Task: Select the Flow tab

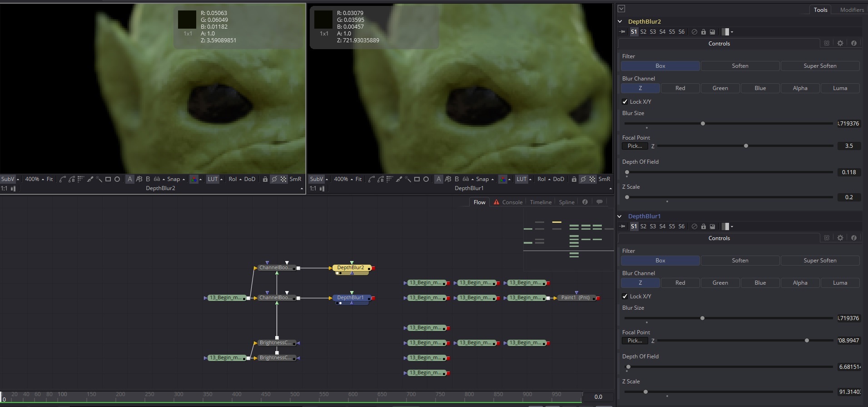Action: [480, 202]
